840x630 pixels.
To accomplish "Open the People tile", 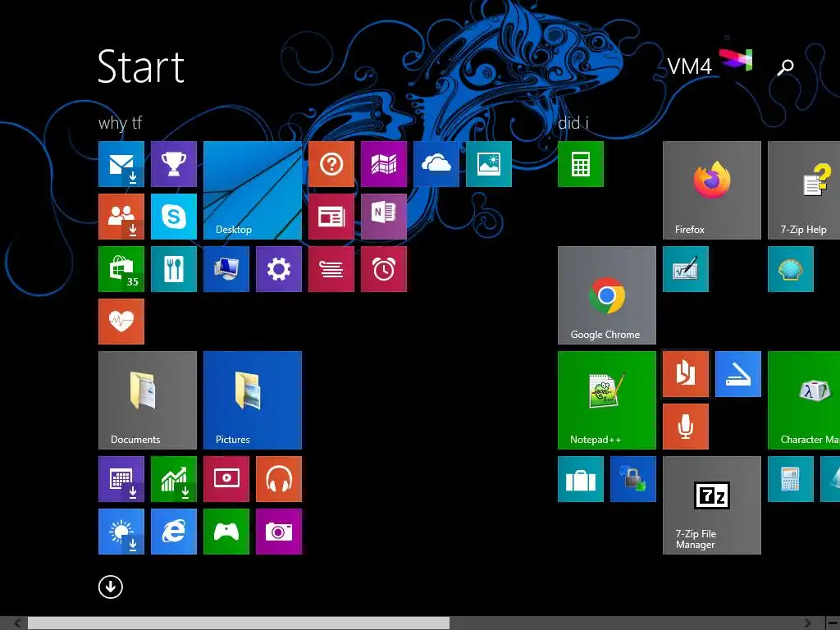I will coord(121,217).
